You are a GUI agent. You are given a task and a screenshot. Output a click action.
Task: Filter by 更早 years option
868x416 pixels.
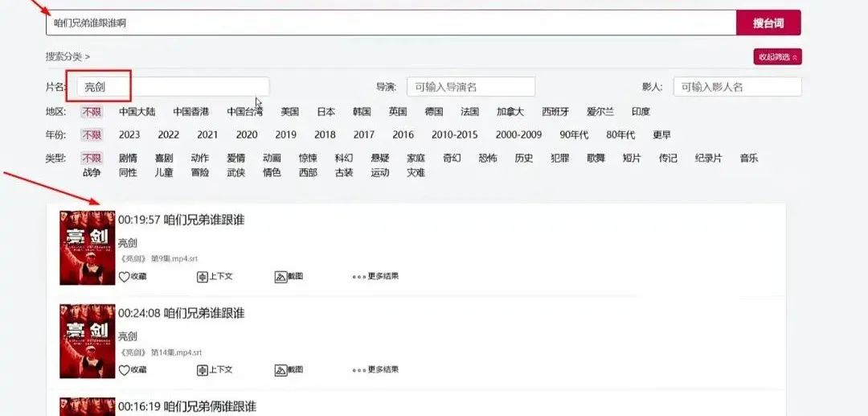pyautogui.click(x=662, y=134)
